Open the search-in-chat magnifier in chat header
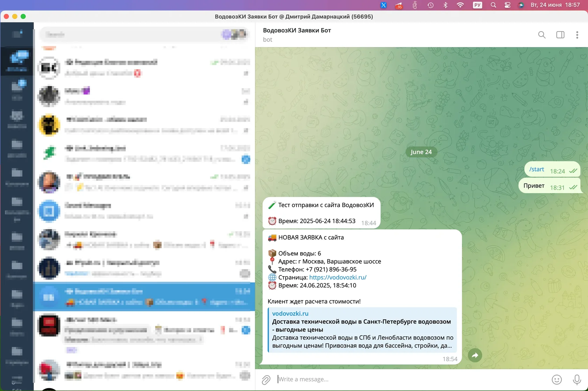Screen dimensions: 588x391 click(542, 35)
